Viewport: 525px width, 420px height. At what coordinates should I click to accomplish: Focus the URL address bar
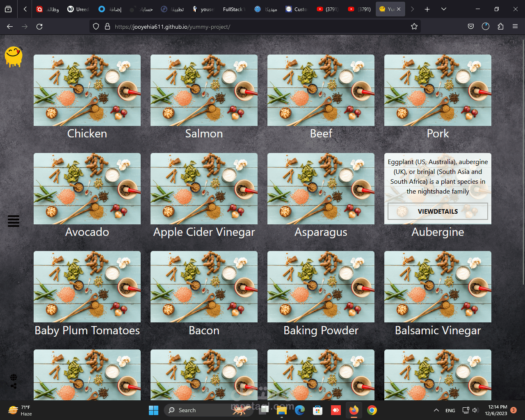click(x=254, y=26)
